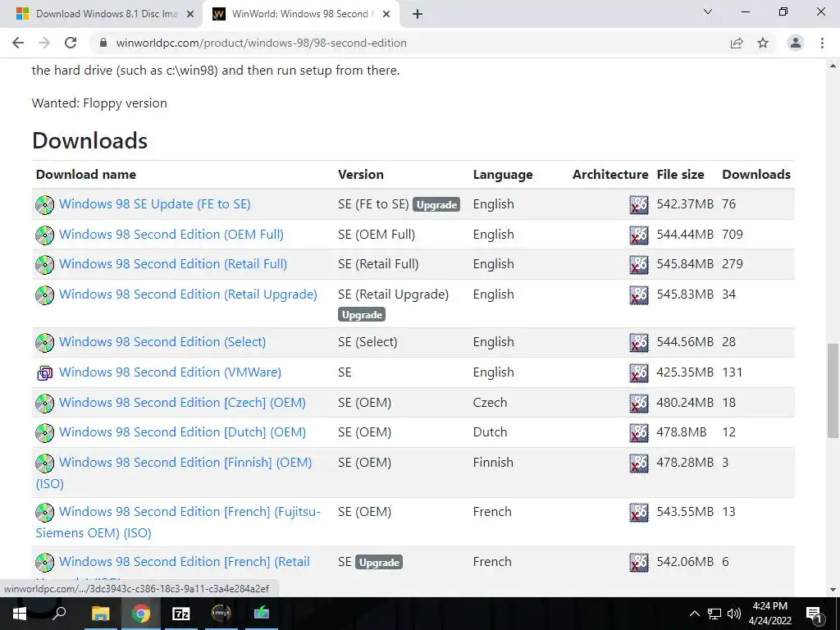Click the VMWare image icon

coord(44,372)
